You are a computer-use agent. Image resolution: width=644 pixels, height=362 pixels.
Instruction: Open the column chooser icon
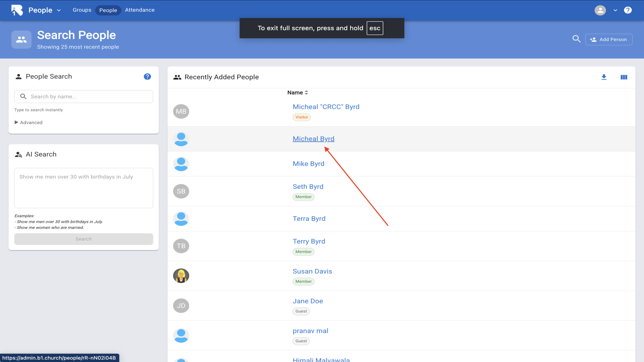coord(624,77)
